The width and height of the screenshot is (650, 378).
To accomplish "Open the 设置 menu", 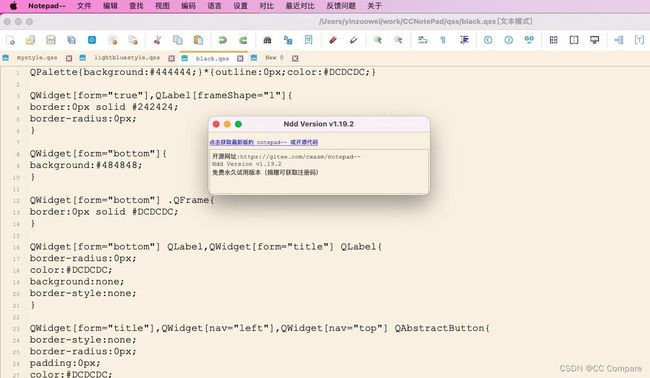I will [240, 6].
